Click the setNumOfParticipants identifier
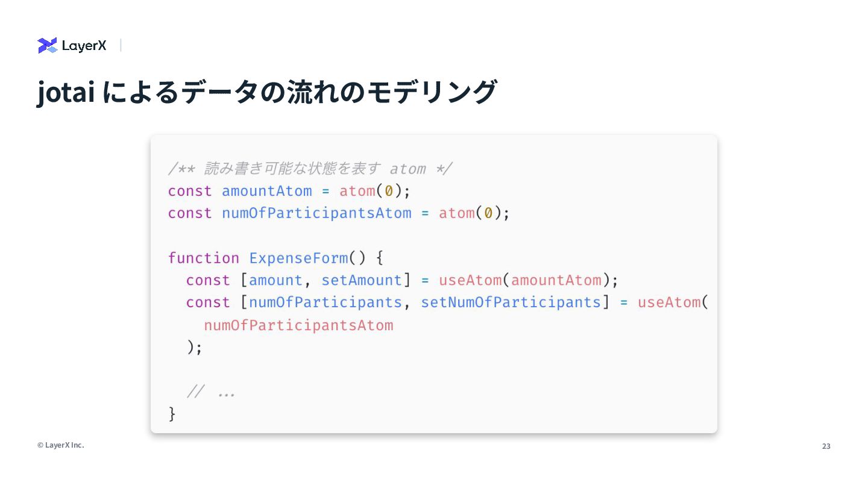 pos(511,302)
